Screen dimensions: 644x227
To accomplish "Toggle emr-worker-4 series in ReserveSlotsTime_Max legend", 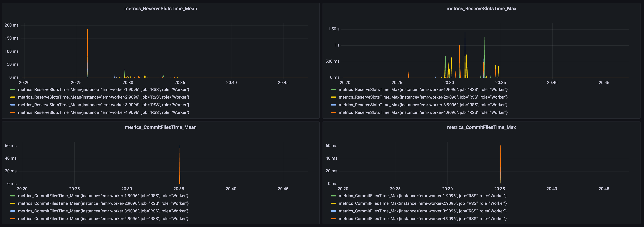I will (x=423, y=112).
